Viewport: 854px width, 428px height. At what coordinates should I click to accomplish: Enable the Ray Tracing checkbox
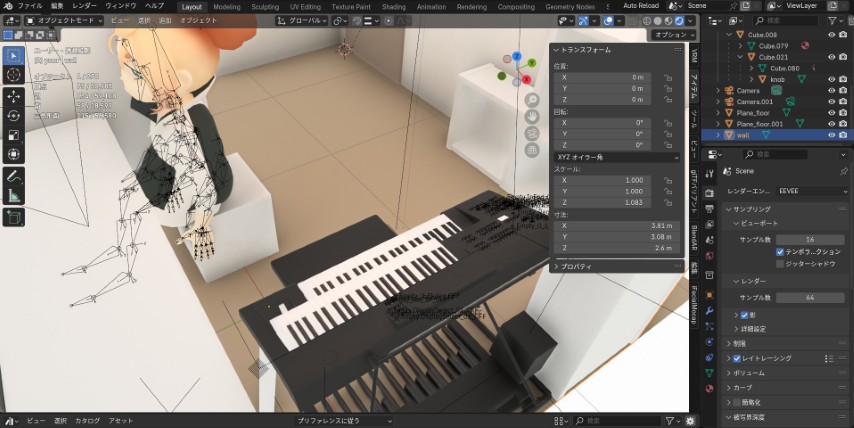coord(737,357)
